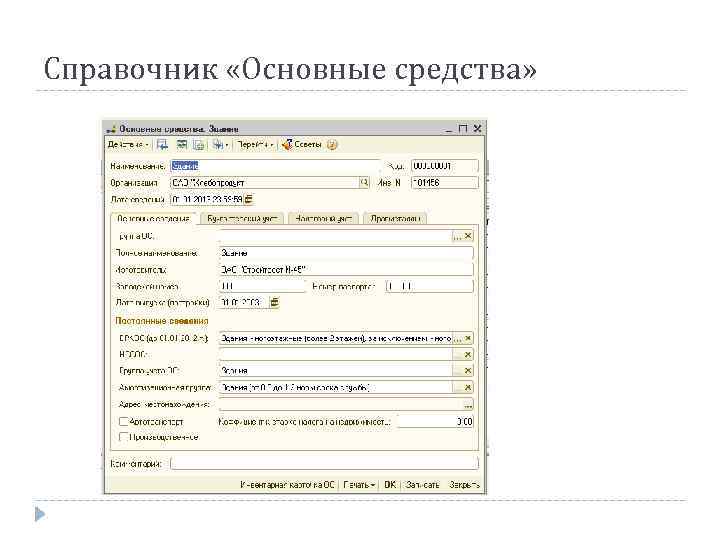Select the Основные сведения tab

click(x=153, y=219)
